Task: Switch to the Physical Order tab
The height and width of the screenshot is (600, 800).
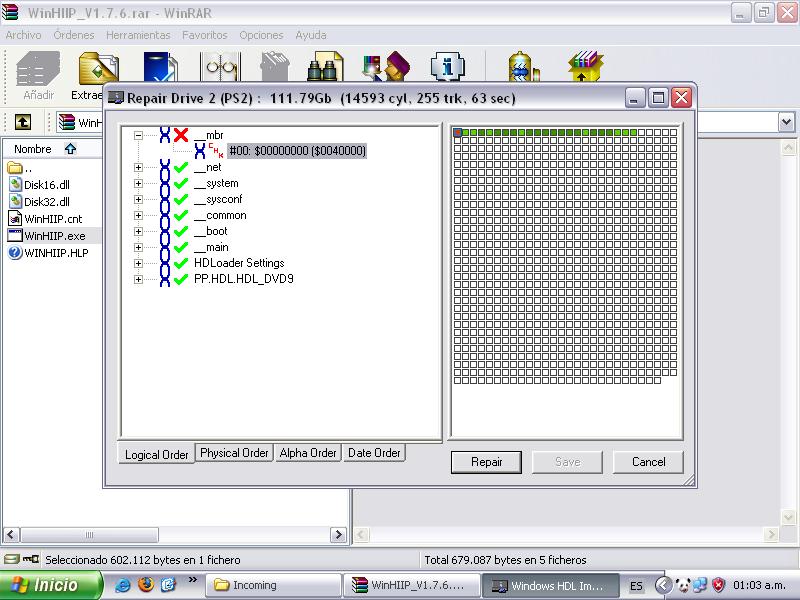Action: [x=234, y=453]
